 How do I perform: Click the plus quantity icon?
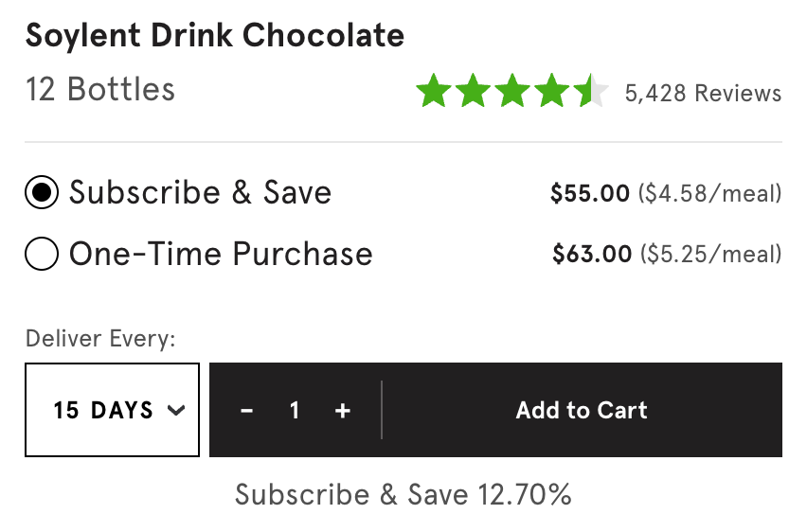coord(343,411)
